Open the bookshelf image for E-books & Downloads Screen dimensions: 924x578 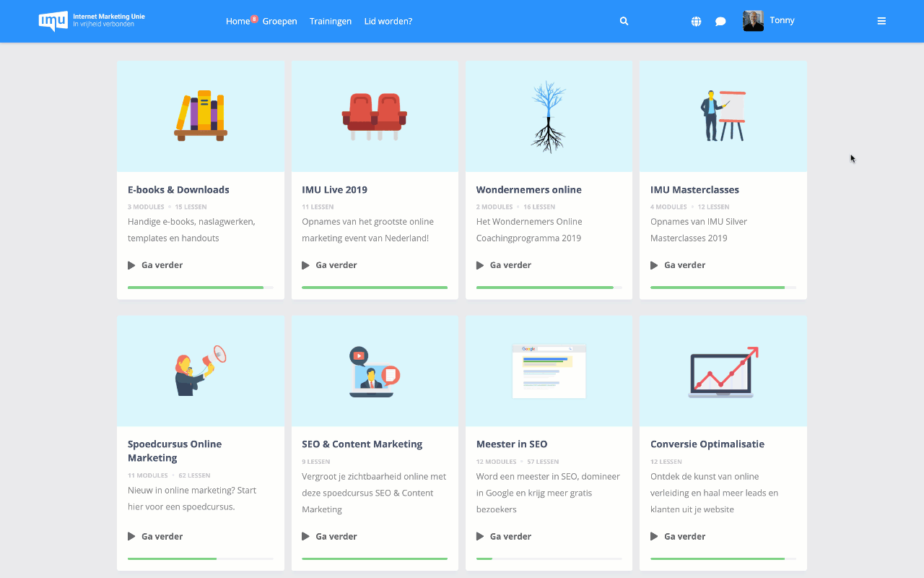tap(201, 116)
